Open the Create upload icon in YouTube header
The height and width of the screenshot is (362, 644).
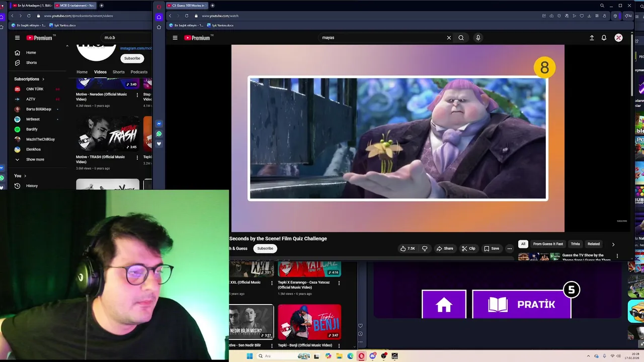tap(592, 38)
